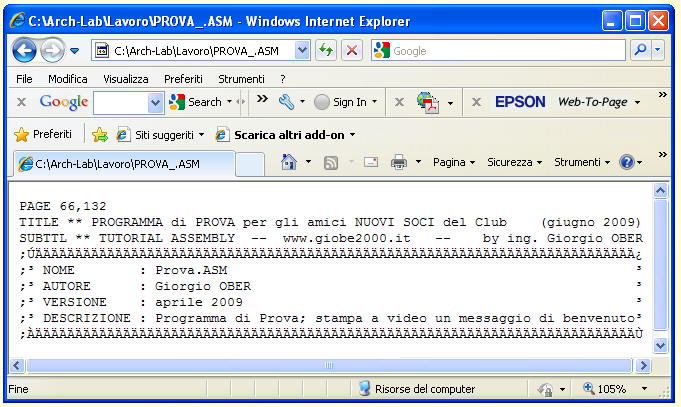Open recent pages dropdown beside Forward button
This screenshot has width=681, height=407.
75,51
